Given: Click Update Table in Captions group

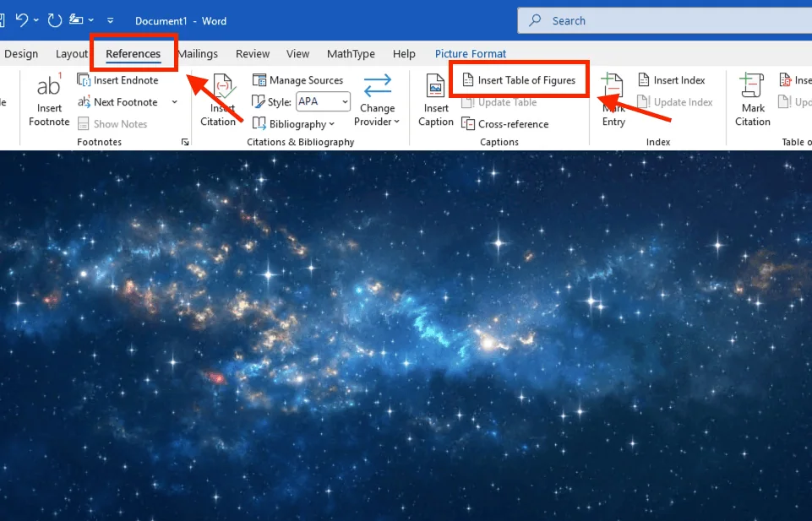Looking at the screenshot, I should [499, 102].
